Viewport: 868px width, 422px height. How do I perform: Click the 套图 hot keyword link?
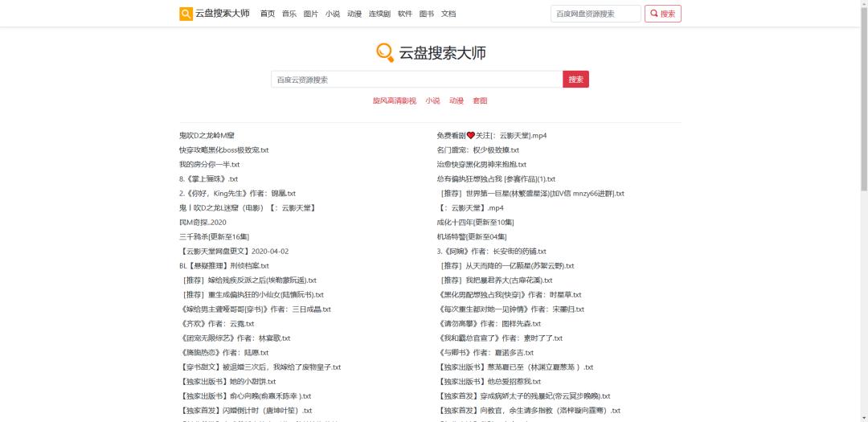pyautogui.click(x=480, y=100)
